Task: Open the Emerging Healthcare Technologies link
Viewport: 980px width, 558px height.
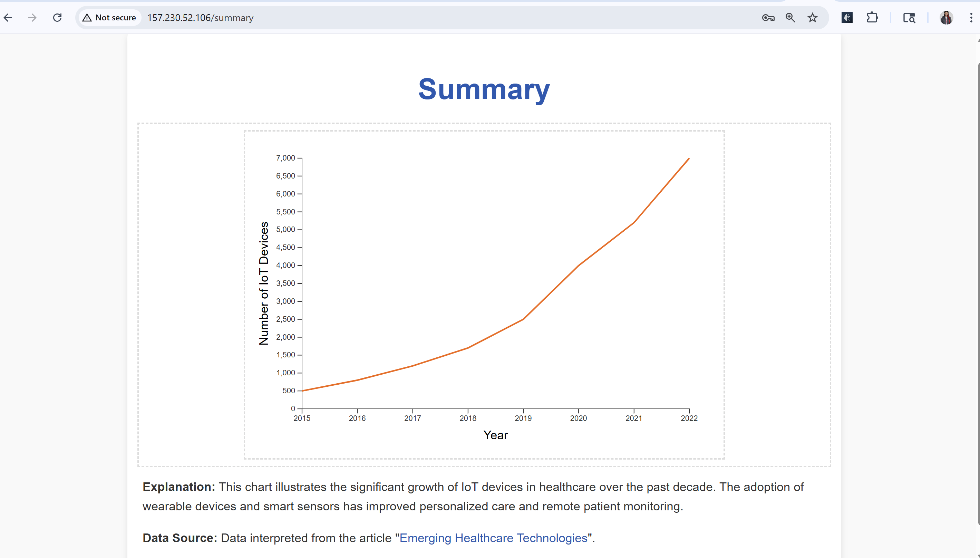Action: tap(493, 538)
